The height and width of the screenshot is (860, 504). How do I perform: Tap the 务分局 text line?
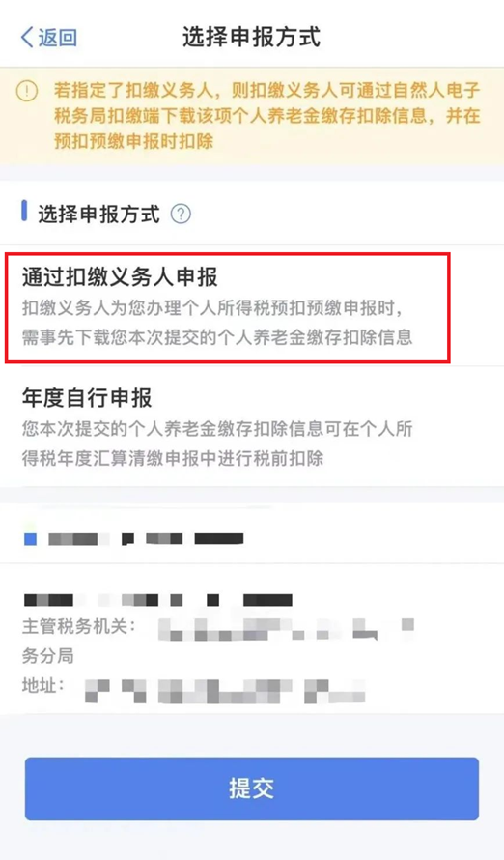[x=47, y=655]
